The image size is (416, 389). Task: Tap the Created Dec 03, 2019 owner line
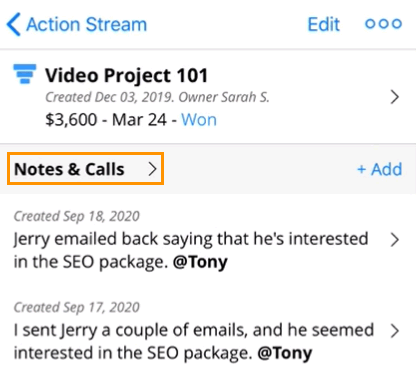click(x=157, y=97)
